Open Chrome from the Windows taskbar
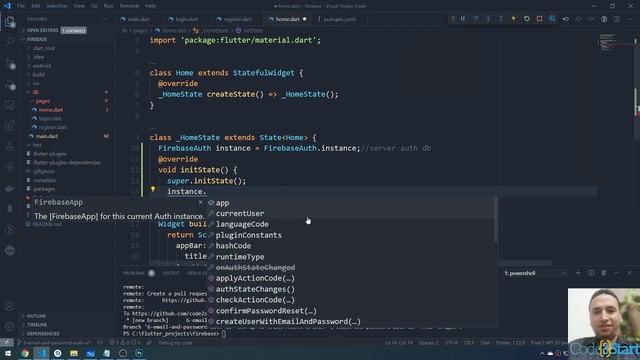640x360 pixels. coord(25,353)
